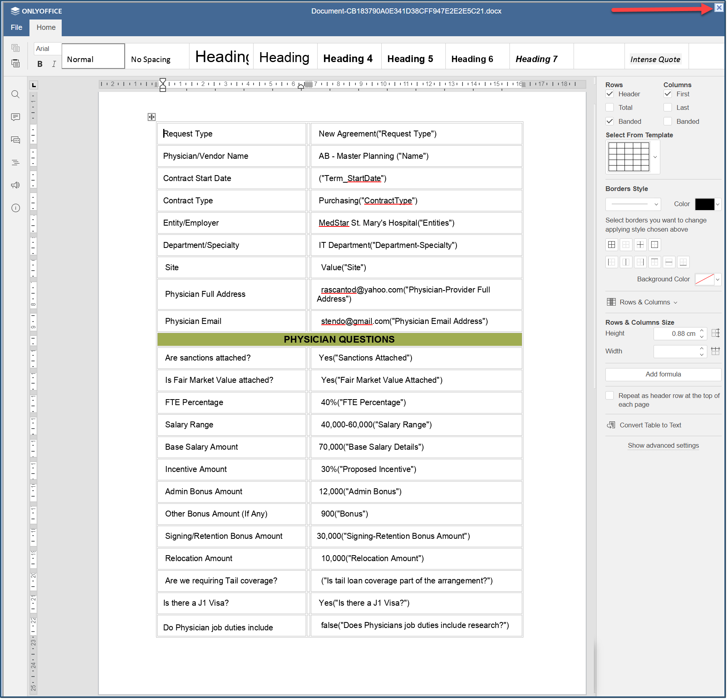Open the File tab
Viewport: 728px width, 700px height.
click(16, 27)
